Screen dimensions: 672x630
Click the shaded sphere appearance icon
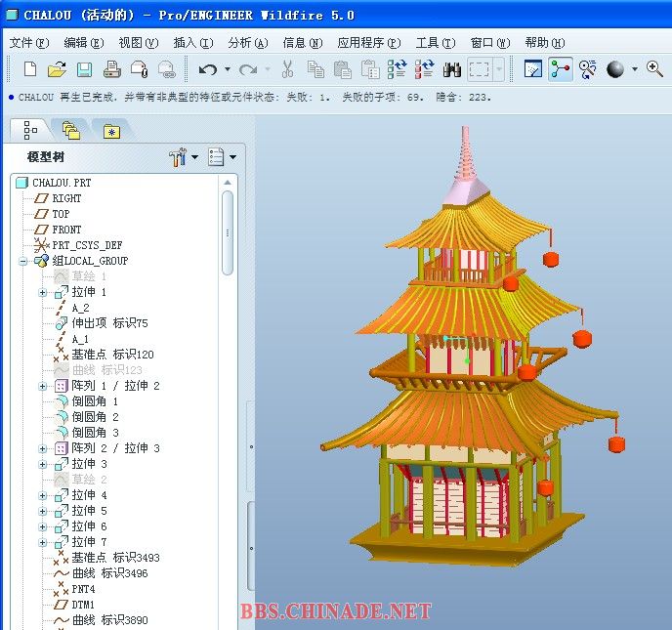(615, 69)
